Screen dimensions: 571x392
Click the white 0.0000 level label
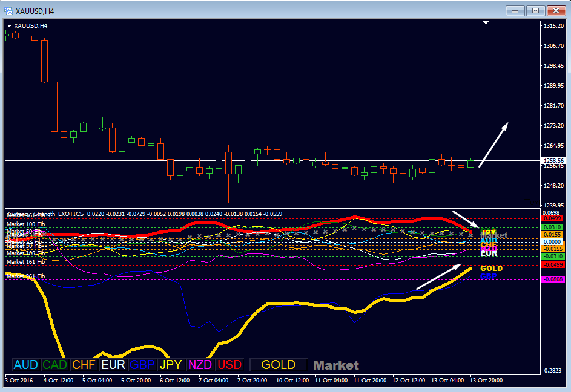tap(552, 242)
